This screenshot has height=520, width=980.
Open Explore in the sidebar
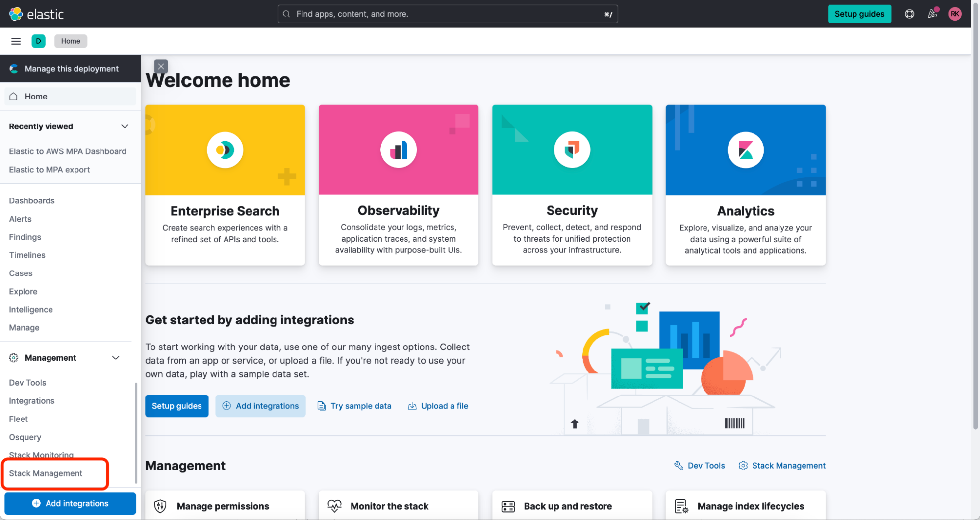(23, 292)
